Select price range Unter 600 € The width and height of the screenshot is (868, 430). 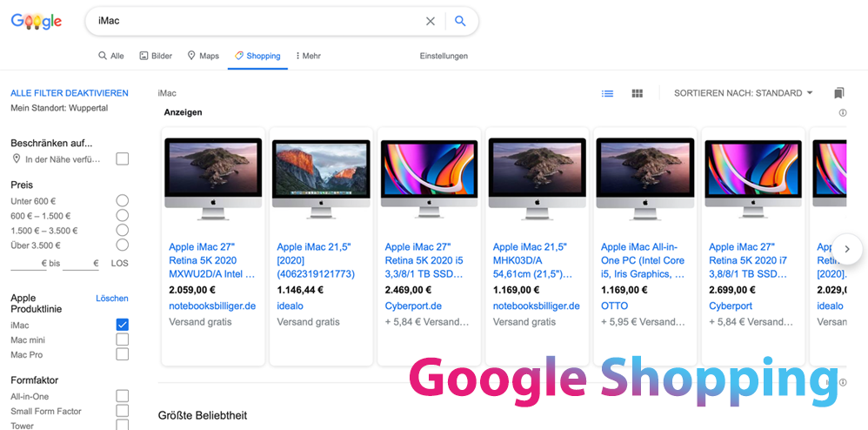tap(123, 200)
